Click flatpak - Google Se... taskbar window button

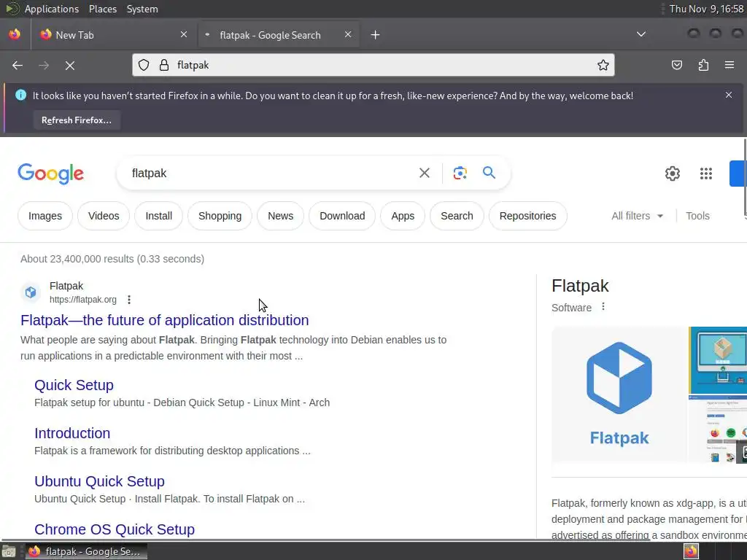86,551
